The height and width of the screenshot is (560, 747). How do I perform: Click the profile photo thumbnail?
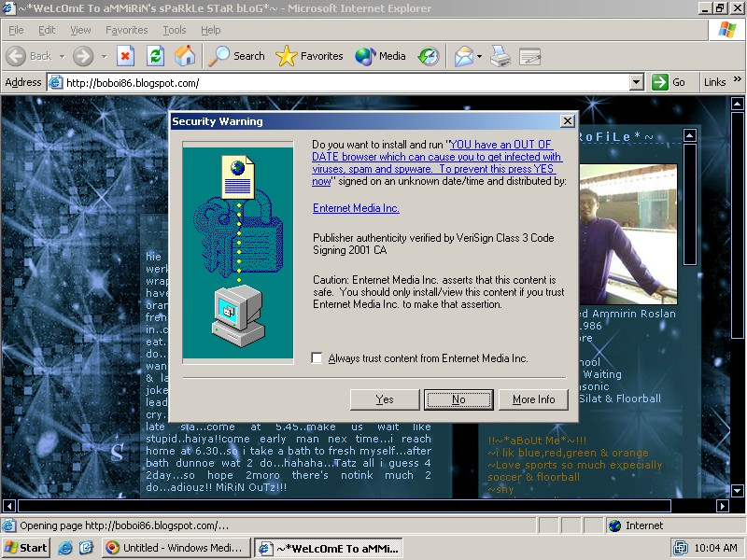point(628,234)
